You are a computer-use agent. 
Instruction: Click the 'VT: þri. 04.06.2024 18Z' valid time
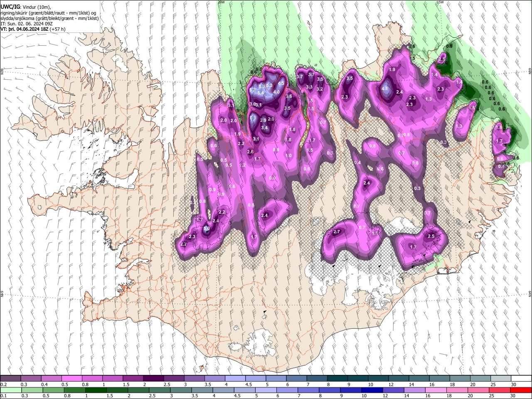[x=24, y=30]
